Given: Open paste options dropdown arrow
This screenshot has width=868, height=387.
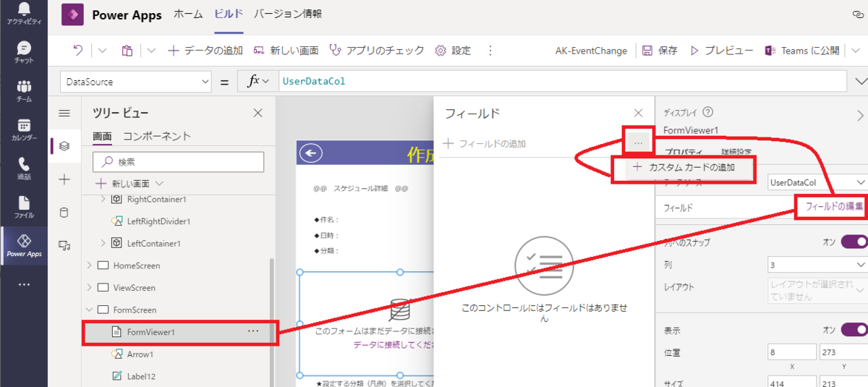Looking at the screenshot, I should (151, 51).
